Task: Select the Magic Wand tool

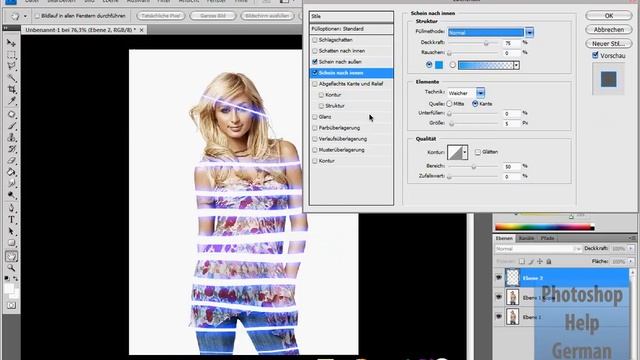Action: click(x=11, y=78)
